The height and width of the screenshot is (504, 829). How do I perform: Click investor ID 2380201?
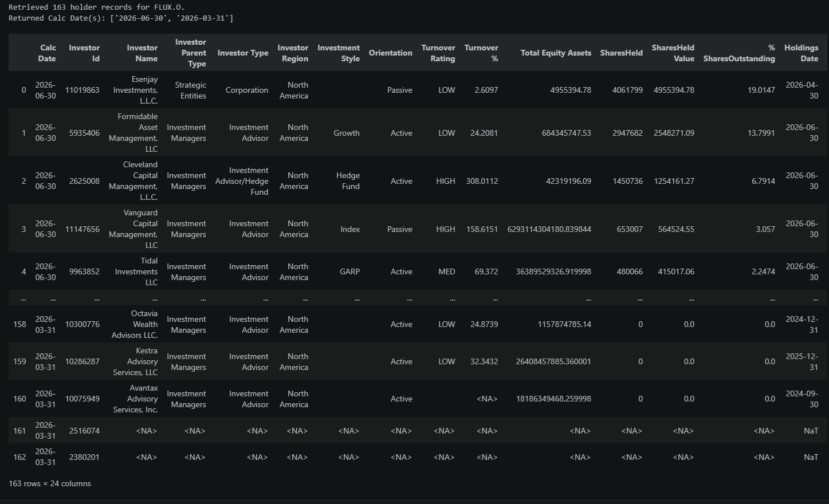point(84,457)
